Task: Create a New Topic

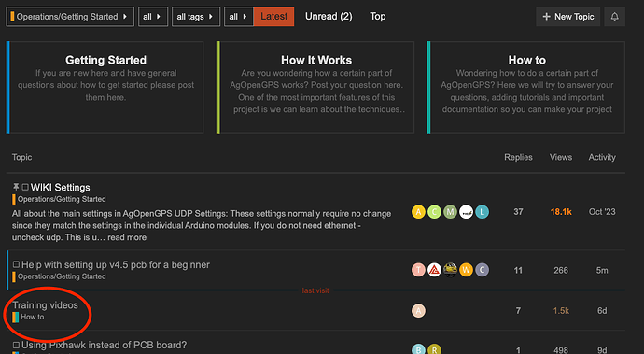Action: click(568, 17)
